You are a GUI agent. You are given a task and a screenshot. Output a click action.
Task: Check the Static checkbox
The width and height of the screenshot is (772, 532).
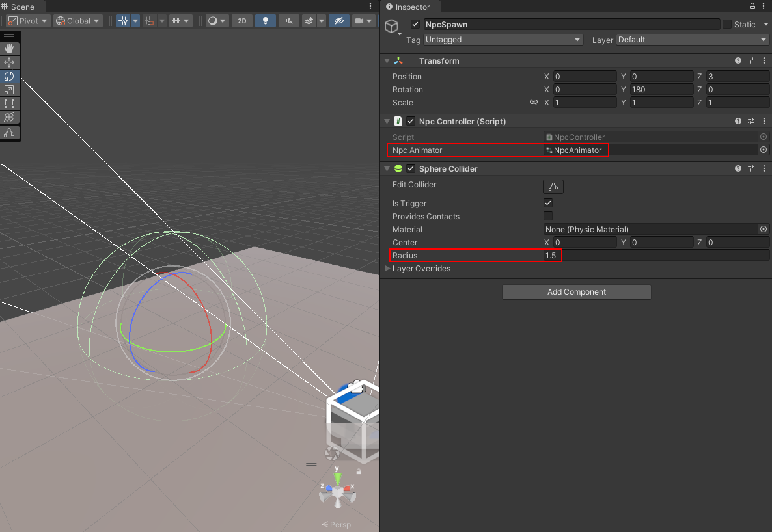click(x=727, y=25)
